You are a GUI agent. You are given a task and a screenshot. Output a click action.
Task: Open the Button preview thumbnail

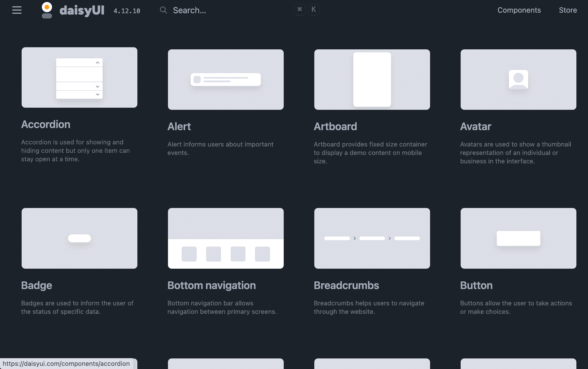pos(518,238)
